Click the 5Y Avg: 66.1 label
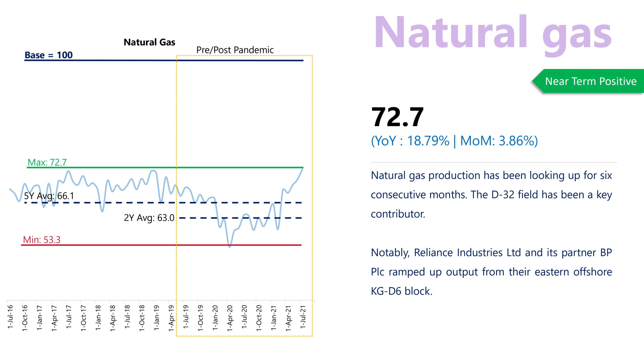 point(49,196)
